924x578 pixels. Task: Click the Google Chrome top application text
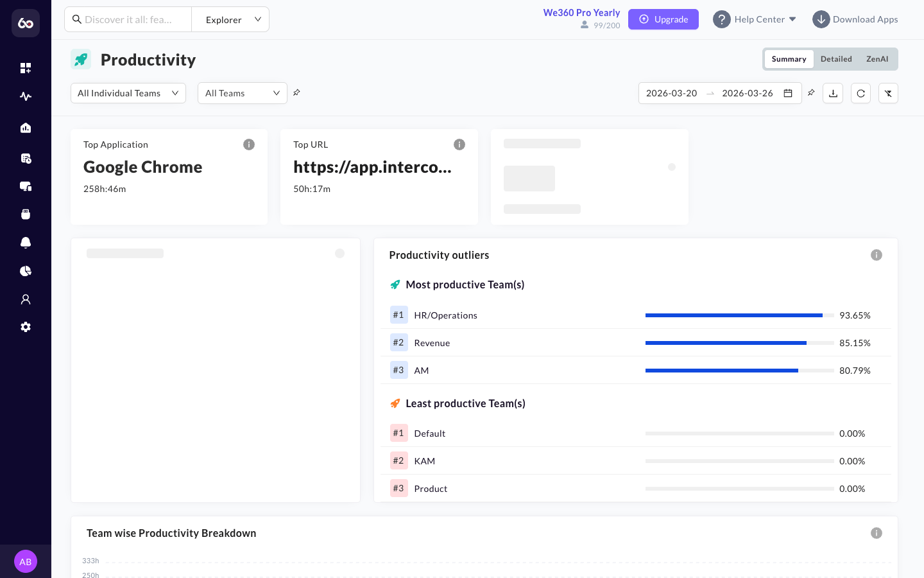click(143, 167)
